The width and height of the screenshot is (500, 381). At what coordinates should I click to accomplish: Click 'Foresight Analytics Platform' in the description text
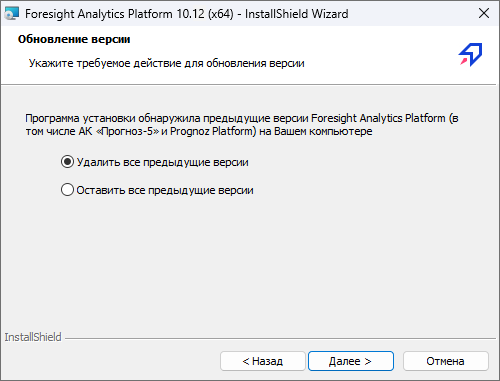pyautogui.click(x=378, y=118)
